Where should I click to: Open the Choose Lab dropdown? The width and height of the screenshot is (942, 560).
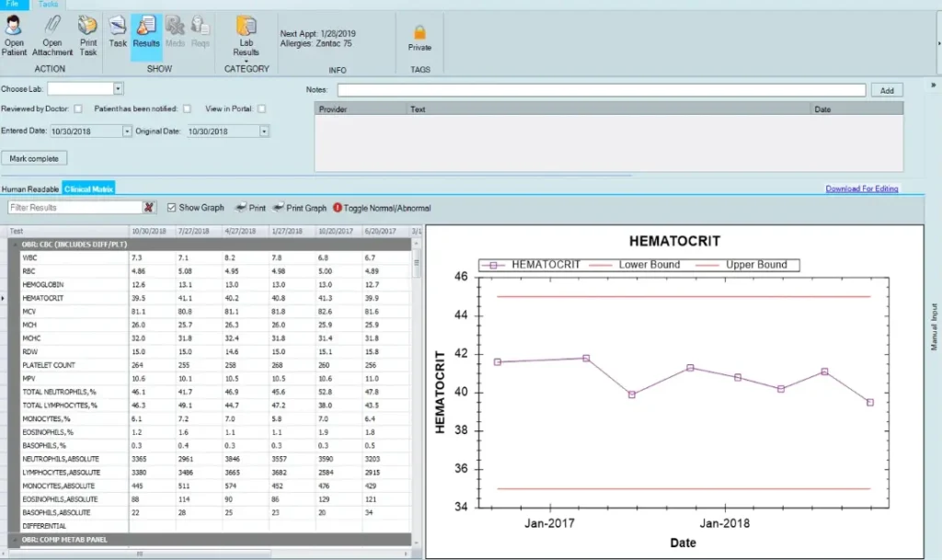click(118, 88)
